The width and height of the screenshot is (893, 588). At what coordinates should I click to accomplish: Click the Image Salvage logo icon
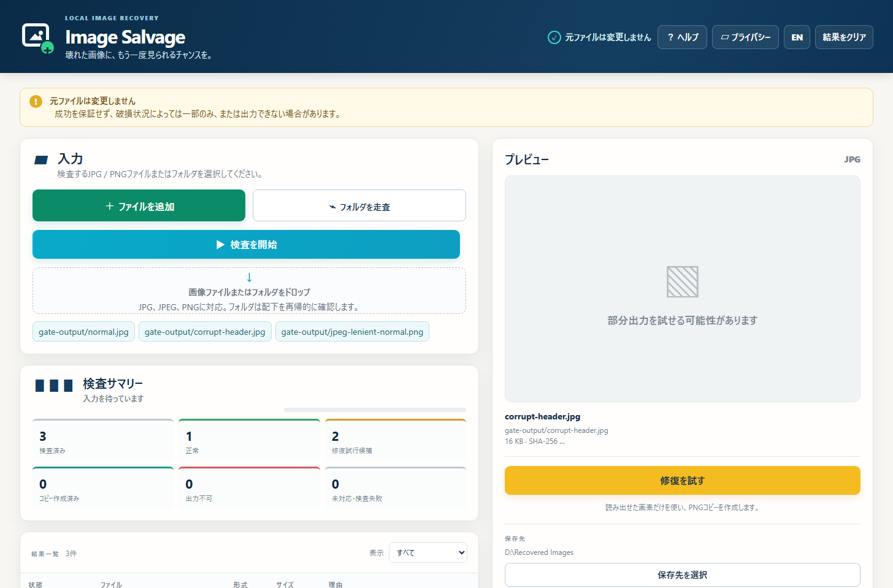click(x=38, y=38)
